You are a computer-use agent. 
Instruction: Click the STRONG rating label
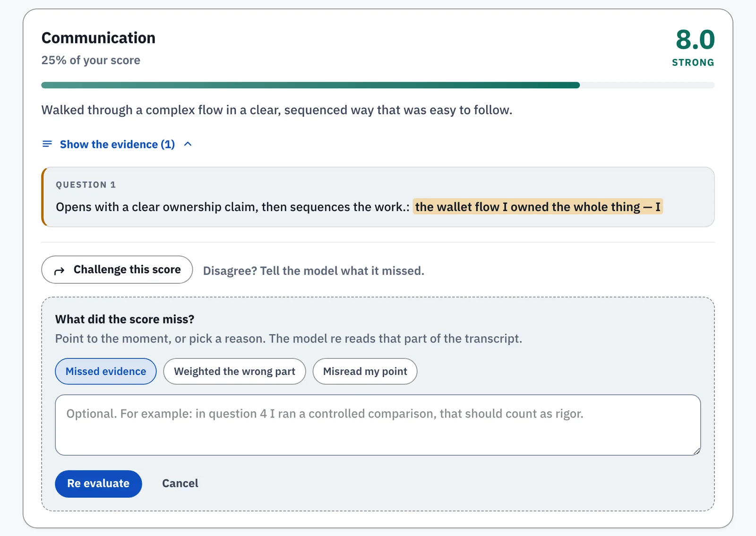[693, 62]
